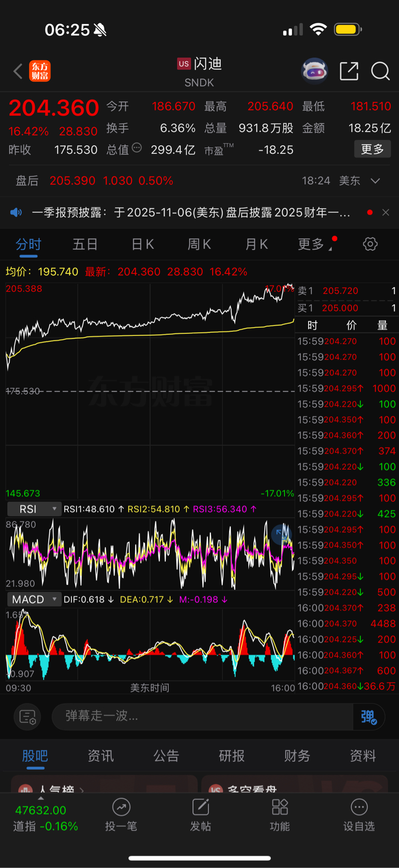This screenshot has width=399, height=868.
Task: Tap the 昨收 175.530 value
Action: pos(76,150)
